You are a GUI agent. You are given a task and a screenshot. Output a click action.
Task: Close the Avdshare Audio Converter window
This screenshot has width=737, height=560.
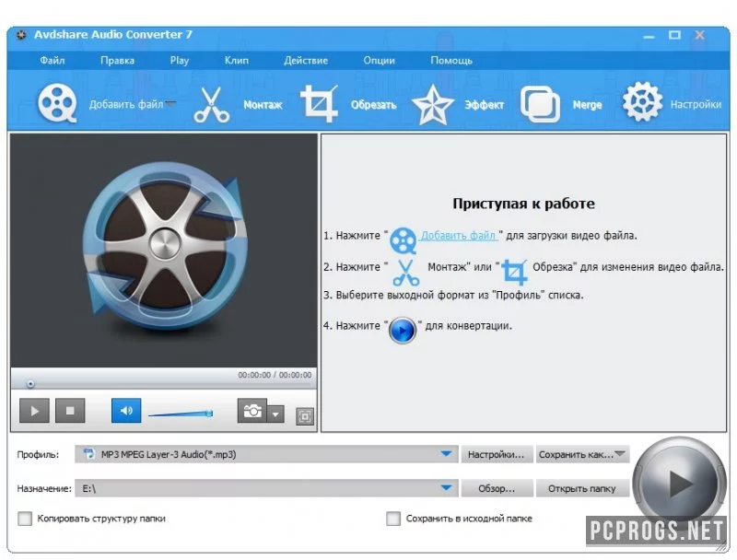699,35
